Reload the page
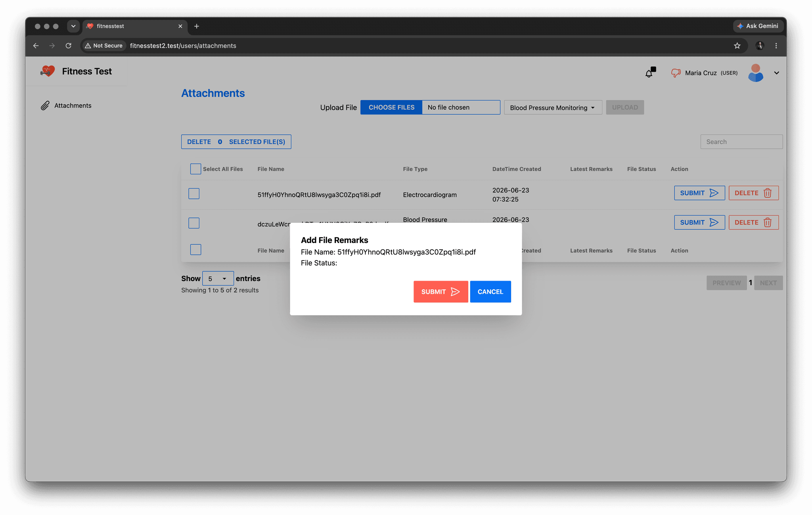 click(x=69, y=46)
